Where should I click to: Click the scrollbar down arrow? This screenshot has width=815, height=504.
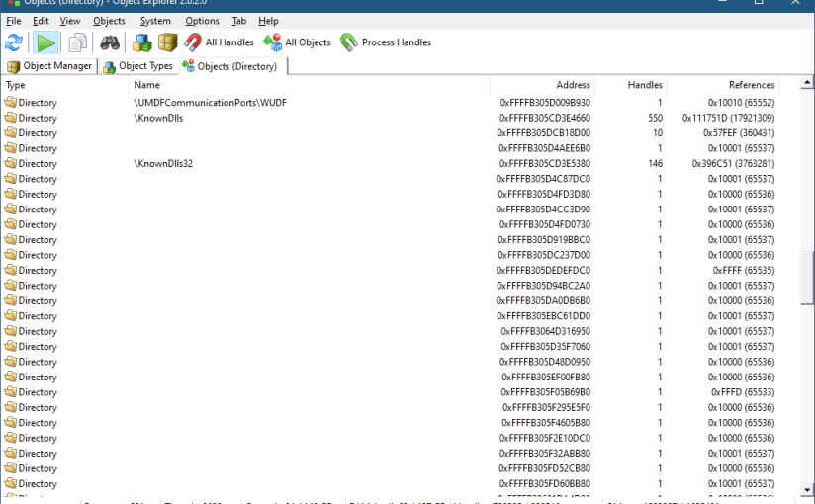pos(807,489)
